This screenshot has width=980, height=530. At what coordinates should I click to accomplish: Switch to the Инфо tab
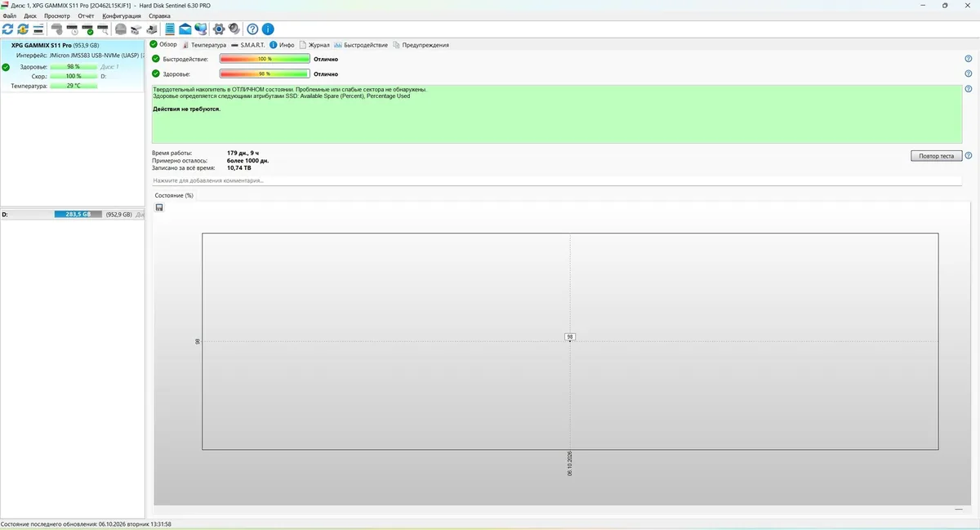pos(282,45)
